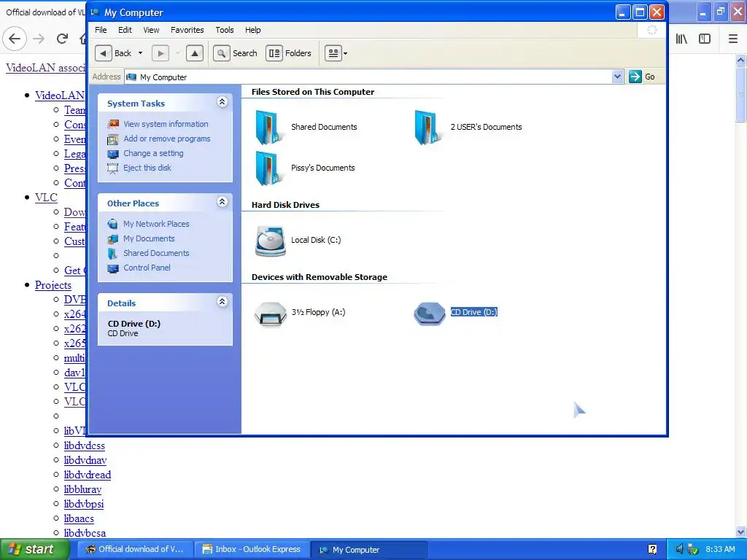747x560 pixels.
Task: Go back in the browser window
Action: tap(15, 39)
